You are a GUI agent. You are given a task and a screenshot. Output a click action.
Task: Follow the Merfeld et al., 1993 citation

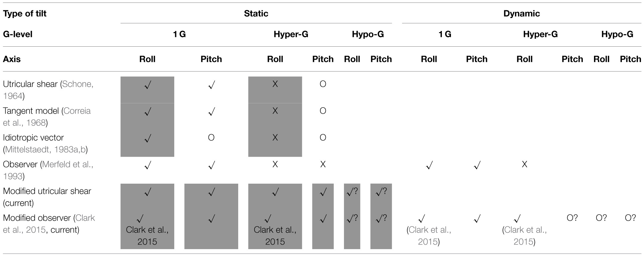pyautogui.click(x=67, y=164)
